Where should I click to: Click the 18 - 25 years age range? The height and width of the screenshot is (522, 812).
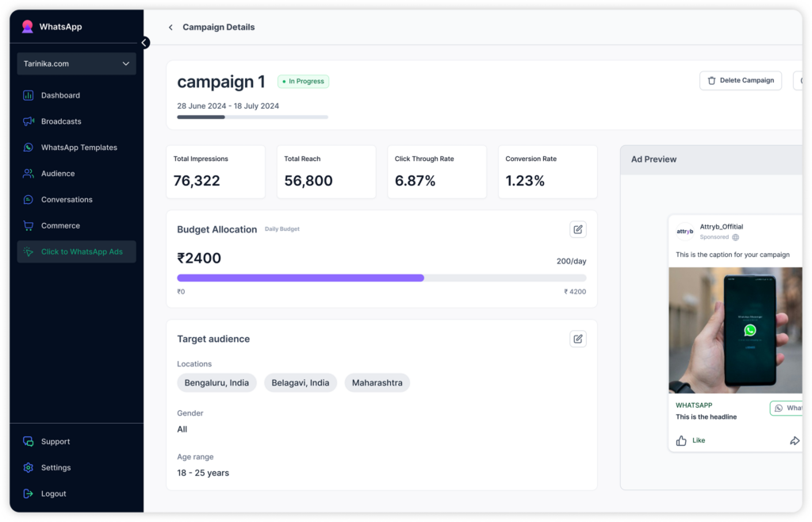(203, 473)
